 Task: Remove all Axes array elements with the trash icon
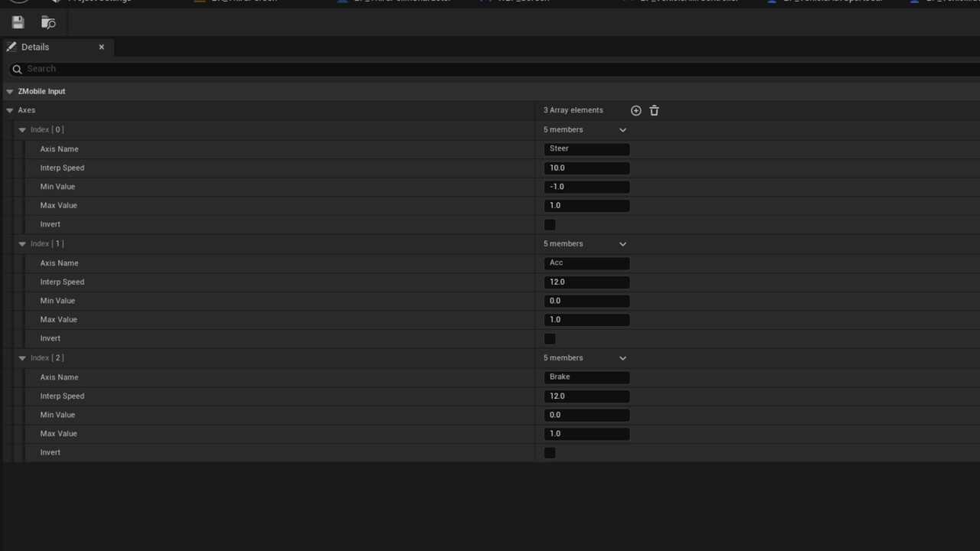pyautogui.click(x=654, y=111)
